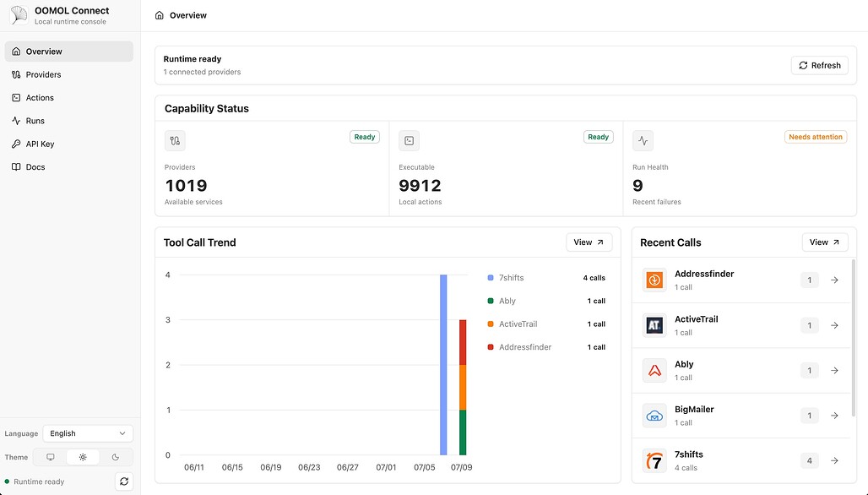The width and height of the screenshot is (868, 495).
Task: Click the BigMailer envelope icon
Action: click(x=654, y=416)
